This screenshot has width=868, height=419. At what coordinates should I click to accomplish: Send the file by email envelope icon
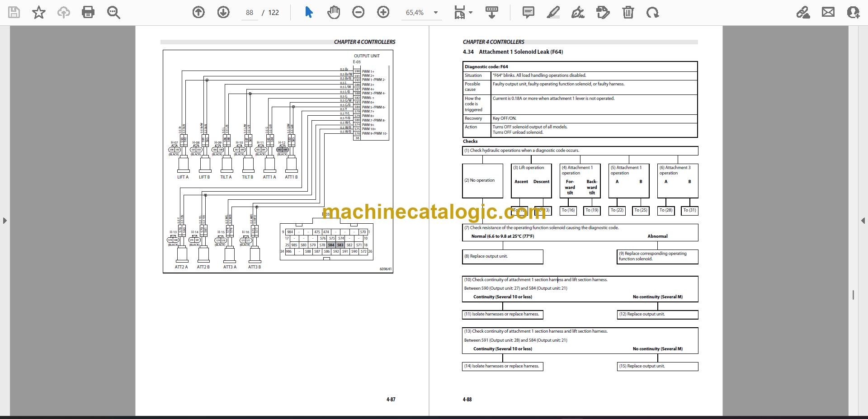[x=828, y=12]
